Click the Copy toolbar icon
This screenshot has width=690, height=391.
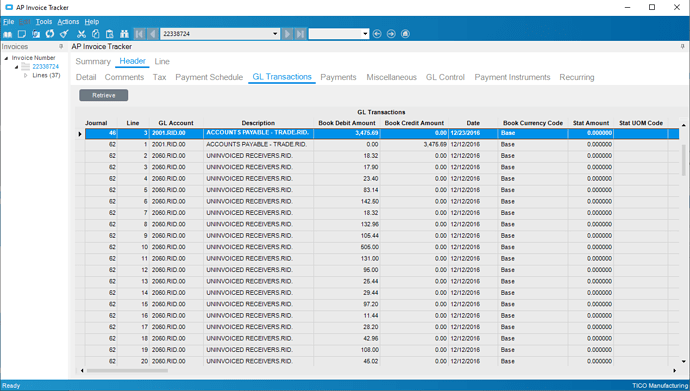95,34
